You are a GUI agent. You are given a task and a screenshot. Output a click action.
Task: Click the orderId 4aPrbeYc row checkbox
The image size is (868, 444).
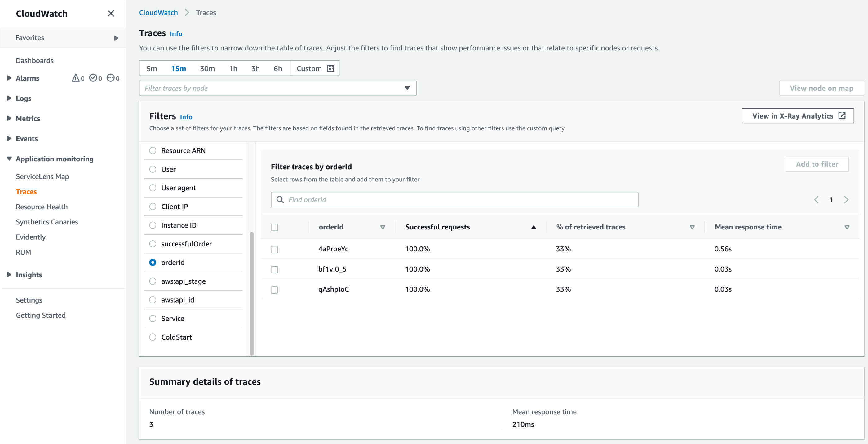pos(275,249)
